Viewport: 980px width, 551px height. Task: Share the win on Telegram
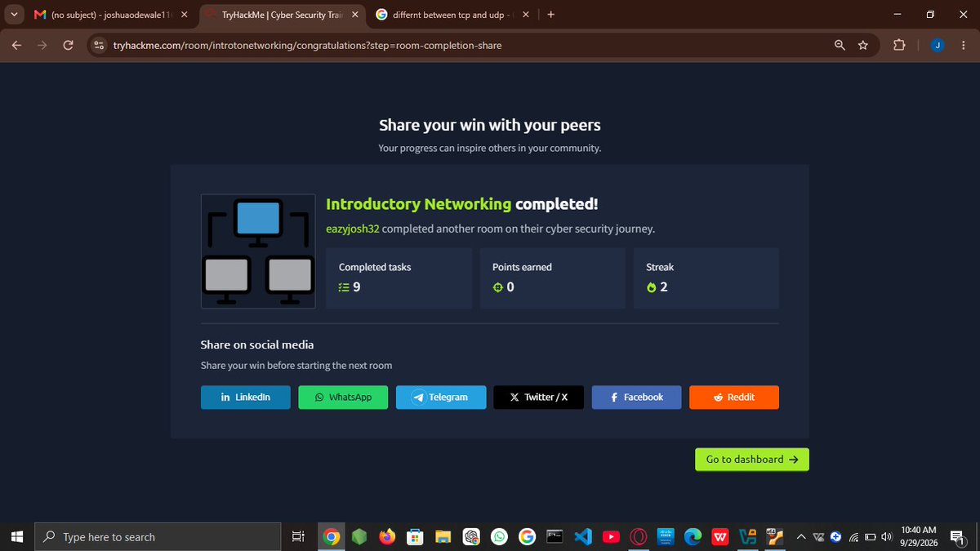pos(441,398)
